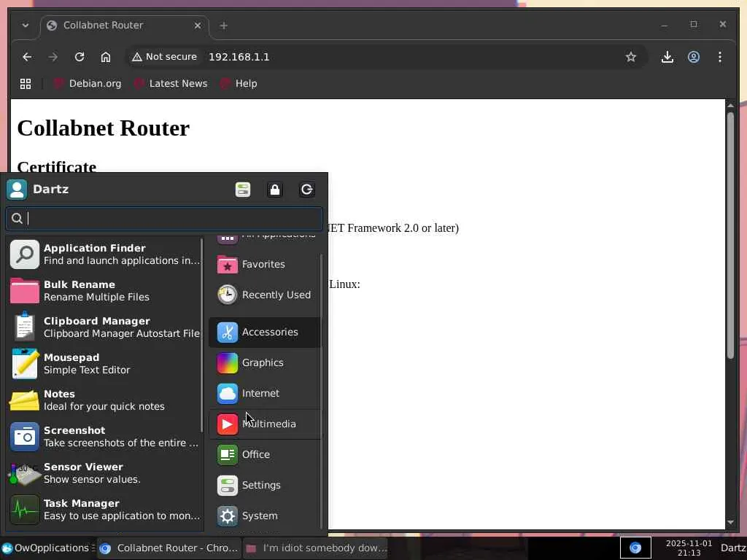
Task: Reload the router page
Action: 80,57
